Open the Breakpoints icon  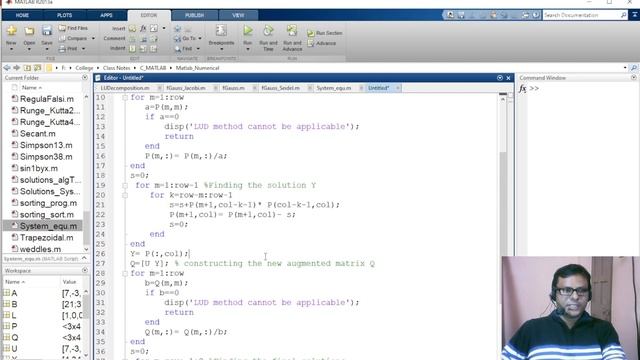click(221, 31)
